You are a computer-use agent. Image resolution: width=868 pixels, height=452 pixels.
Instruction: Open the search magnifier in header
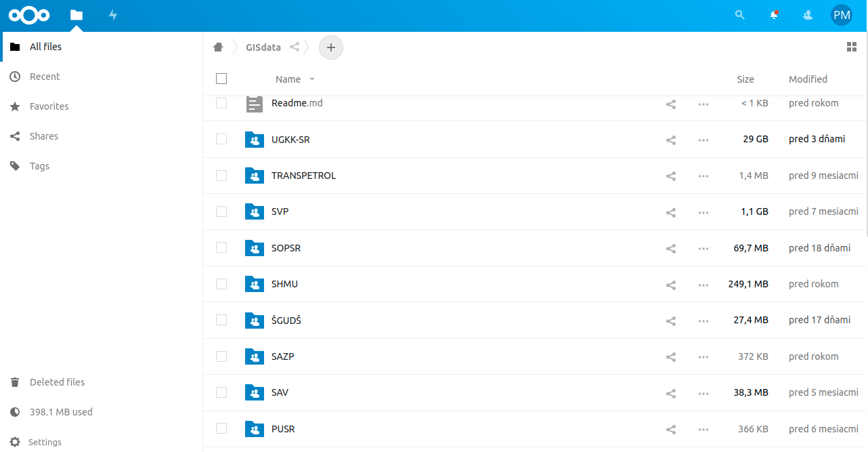740,15
